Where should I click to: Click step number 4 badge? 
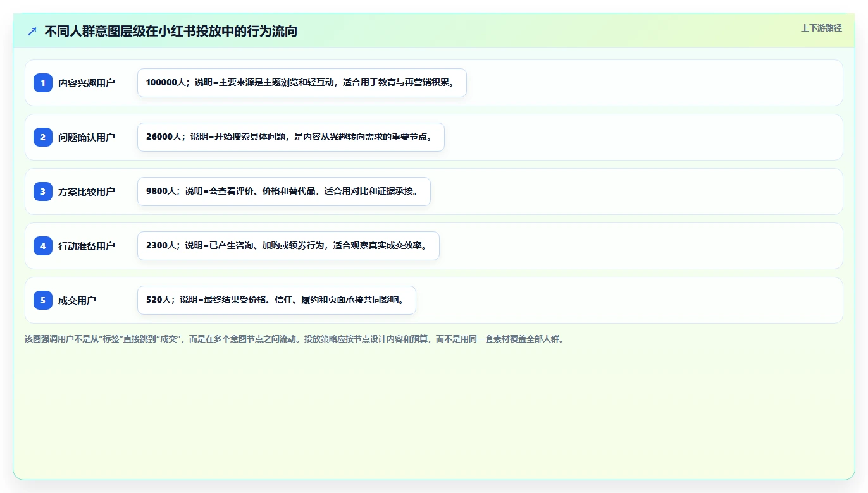pos(43,246)
